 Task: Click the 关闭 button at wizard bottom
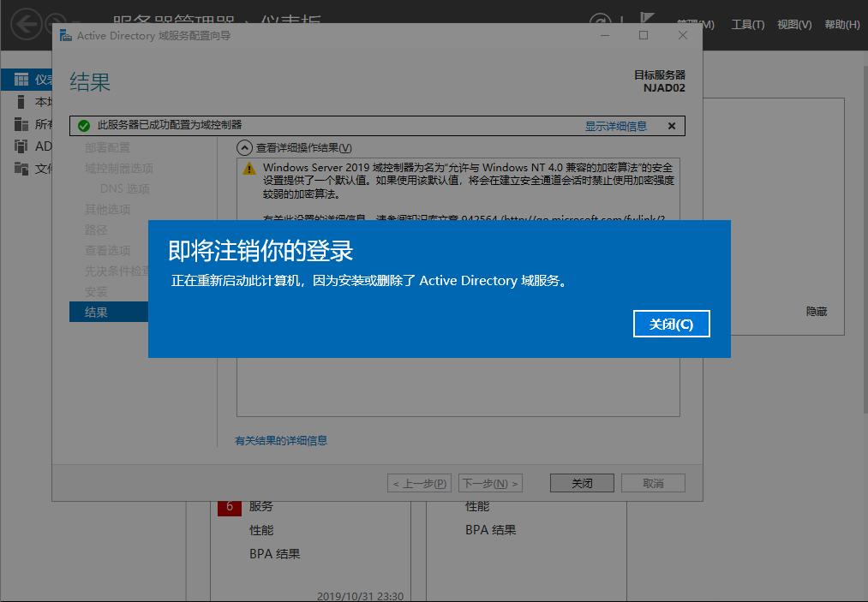tap(581, 482)
